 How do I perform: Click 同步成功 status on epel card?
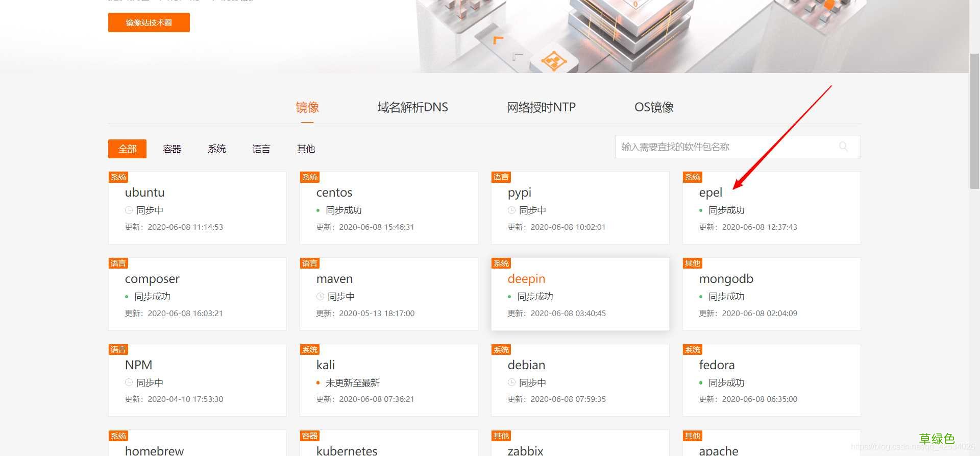click(x=726, y=210)
